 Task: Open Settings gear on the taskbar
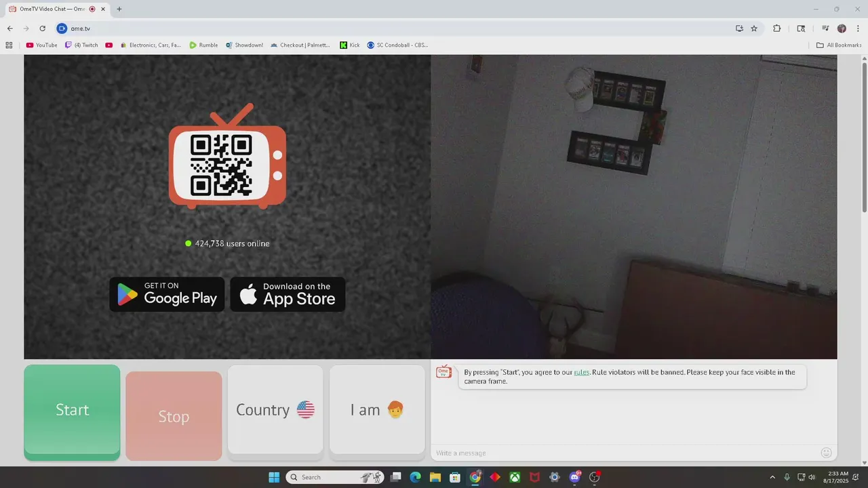(555, 477)
